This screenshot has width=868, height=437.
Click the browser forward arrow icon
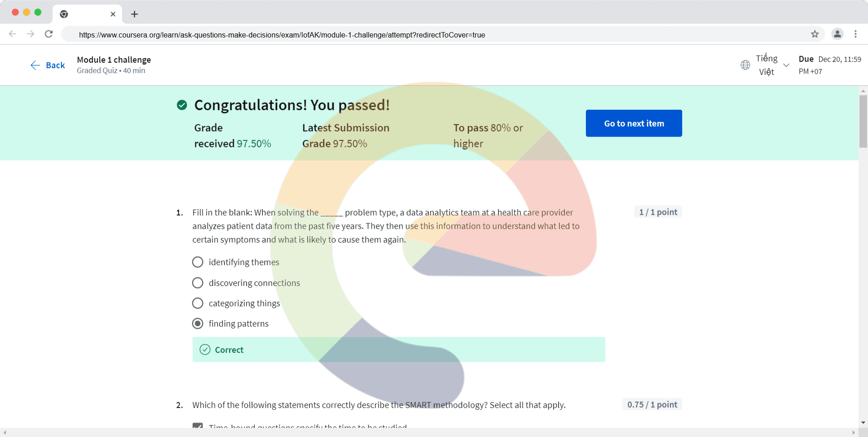[x=30, y=34]
